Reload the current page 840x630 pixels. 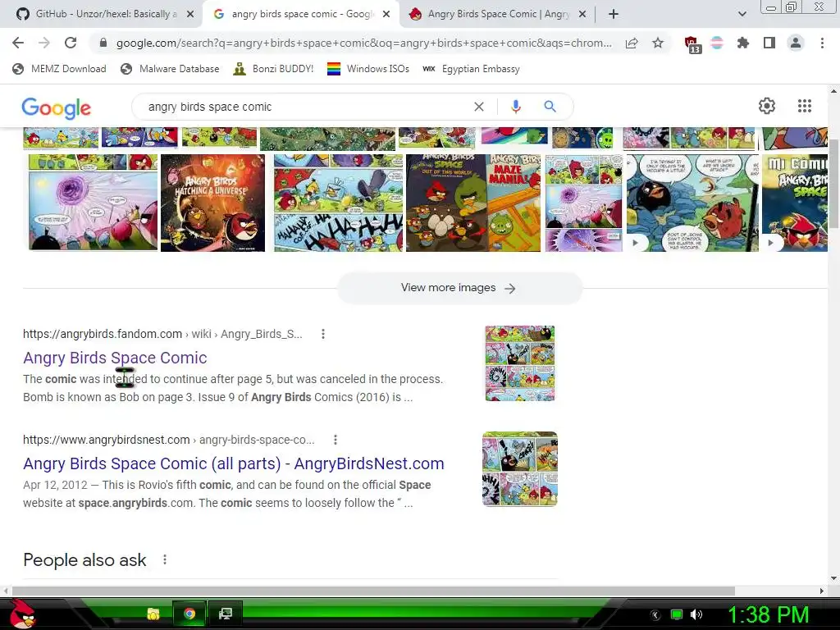pos(71,43)
